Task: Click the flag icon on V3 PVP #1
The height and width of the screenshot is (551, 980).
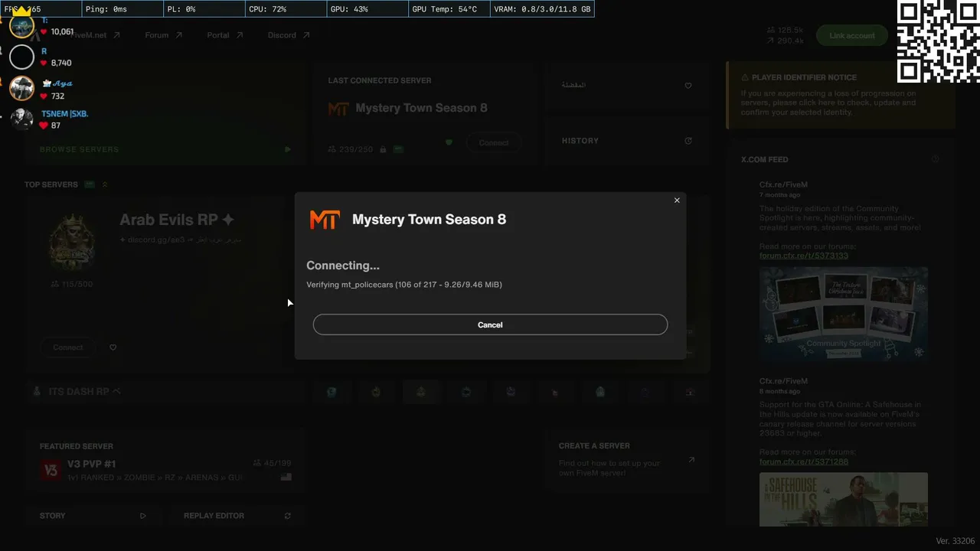Action: point(286,477)
